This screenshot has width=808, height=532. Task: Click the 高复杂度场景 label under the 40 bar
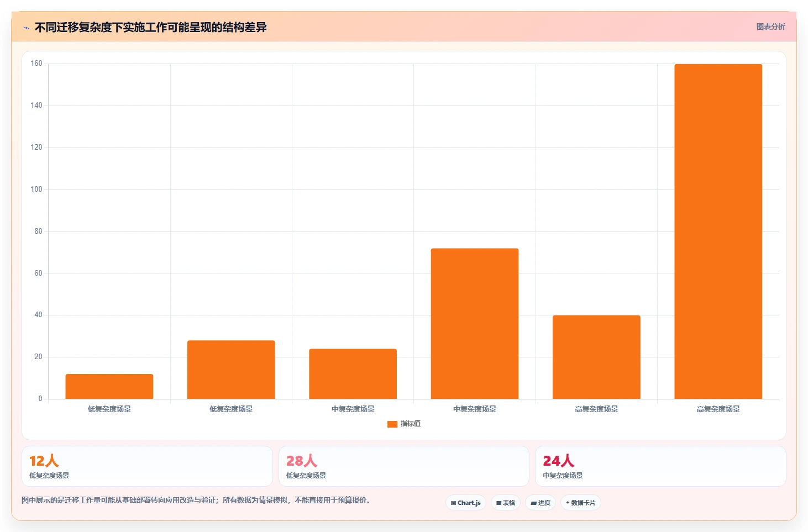596,409
